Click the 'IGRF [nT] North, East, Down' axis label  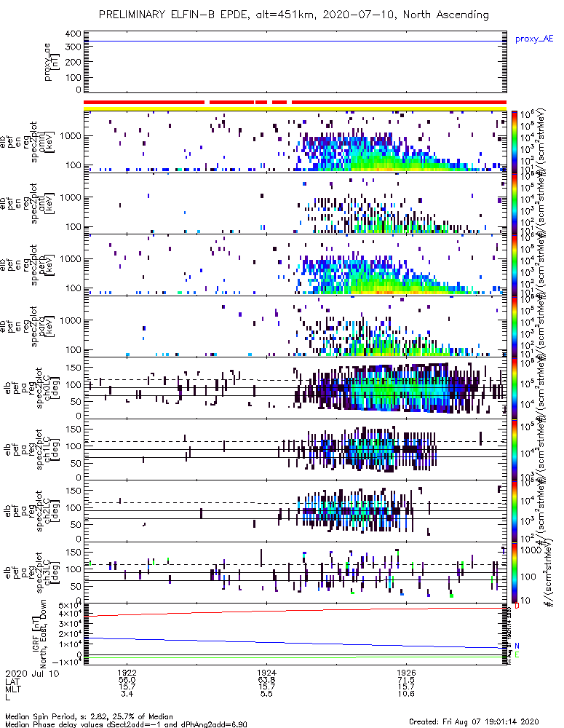pyautogui.click(x=39, y=634)
